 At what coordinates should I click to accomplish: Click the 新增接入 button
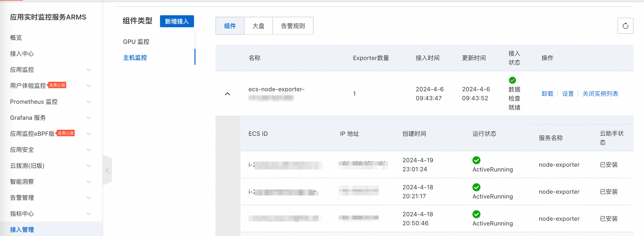[x=177, y=21]
